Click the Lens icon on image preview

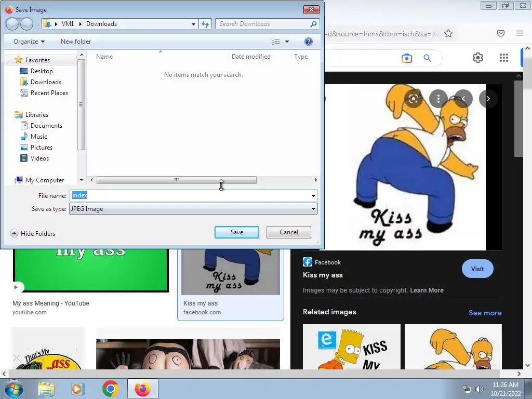413,99
